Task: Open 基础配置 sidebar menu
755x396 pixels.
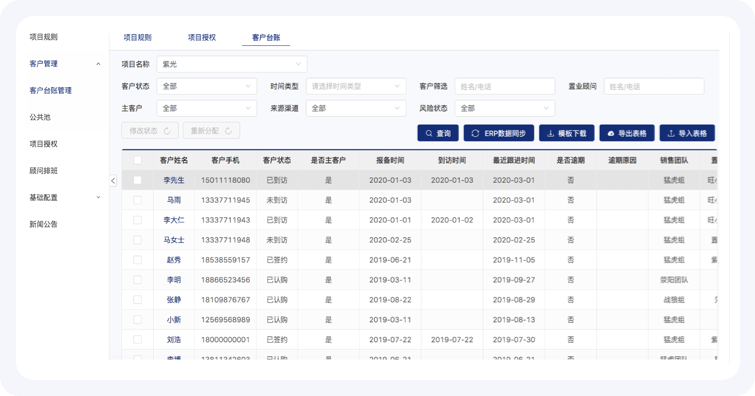Action: point(43,198)
